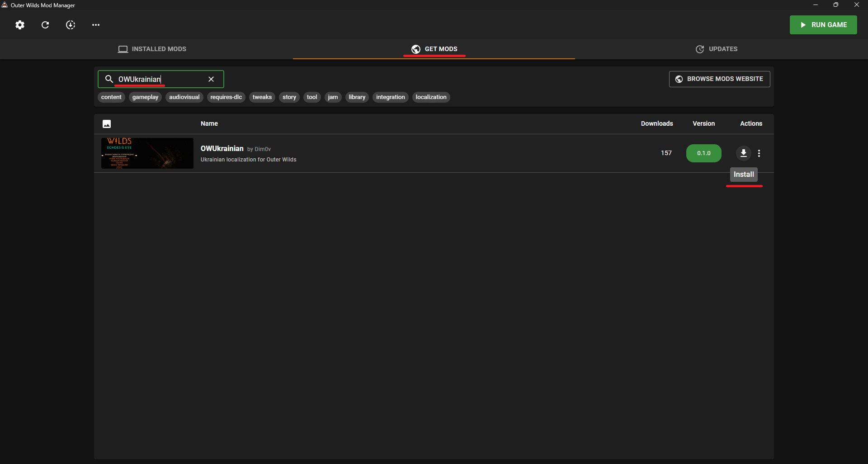Image resolution: width=868 pixels, height=464 pixels.
Task: Launch the game with Run Game
Action: click(823, 25)
